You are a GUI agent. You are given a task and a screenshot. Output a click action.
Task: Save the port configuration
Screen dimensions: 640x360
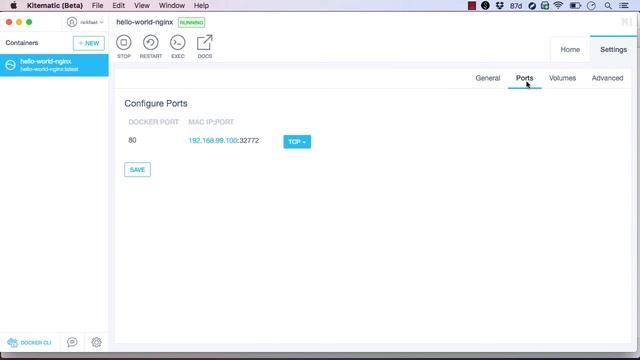click(137, 170)
